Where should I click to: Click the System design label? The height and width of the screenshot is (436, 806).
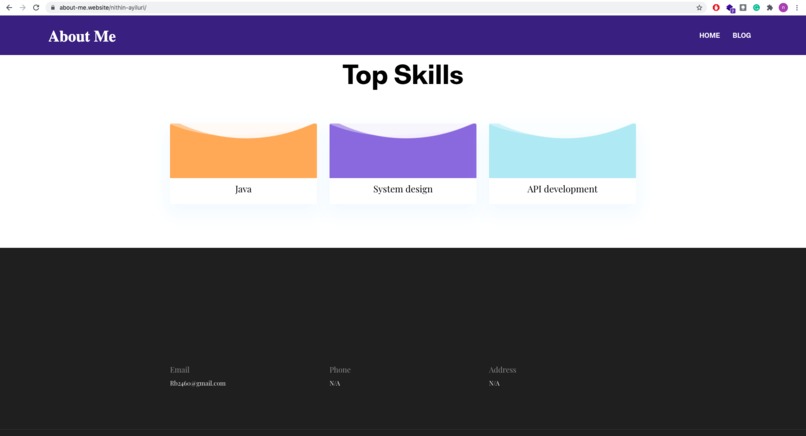[402, 189]
